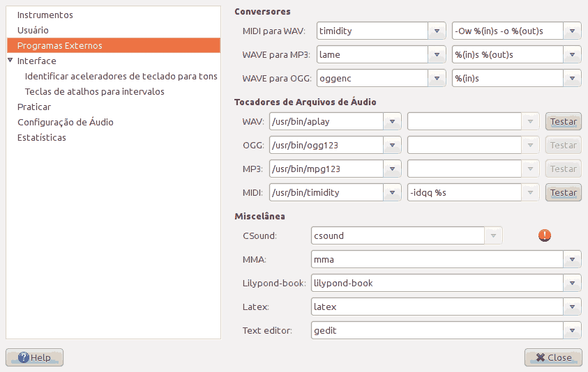
Task: Test the MIDI player with timidity
Action: (563, 192)
